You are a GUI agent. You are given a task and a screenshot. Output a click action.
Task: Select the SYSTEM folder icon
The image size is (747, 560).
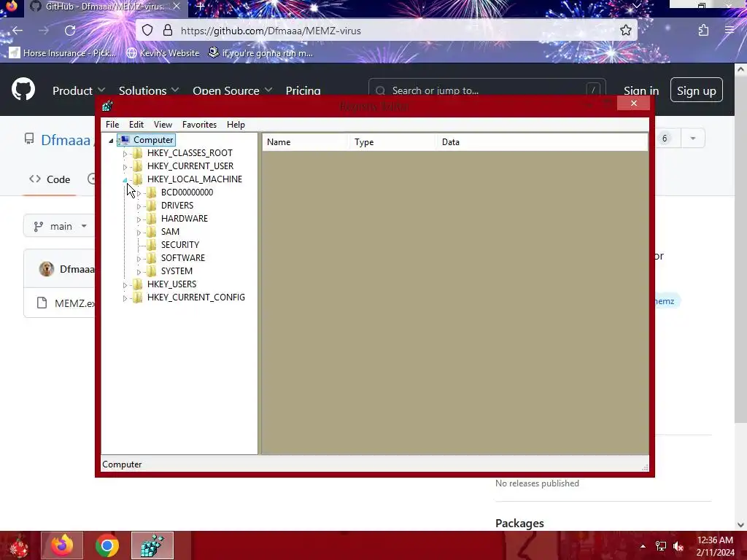coord(152,271)
